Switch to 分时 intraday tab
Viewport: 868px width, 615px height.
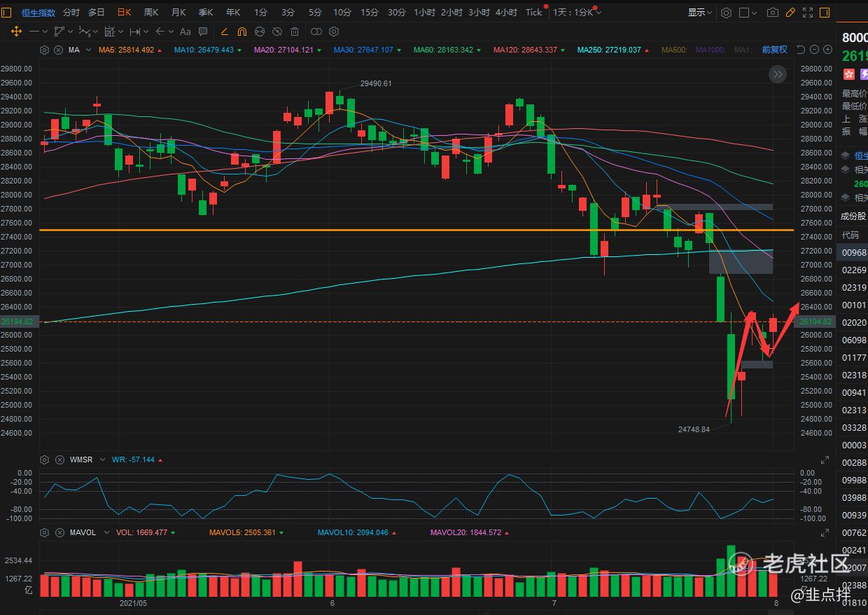(x=71, y=13)
